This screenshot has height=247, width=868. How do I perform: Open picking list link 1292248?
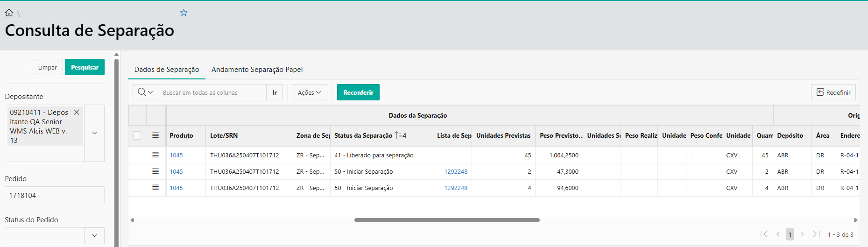(x=456, y=171)
